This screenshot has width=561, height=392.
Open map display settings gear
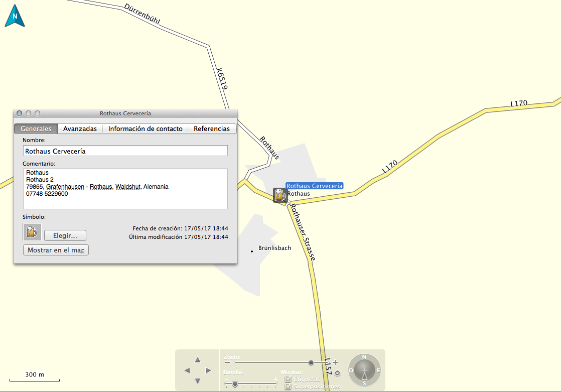(x=337, y=373)
